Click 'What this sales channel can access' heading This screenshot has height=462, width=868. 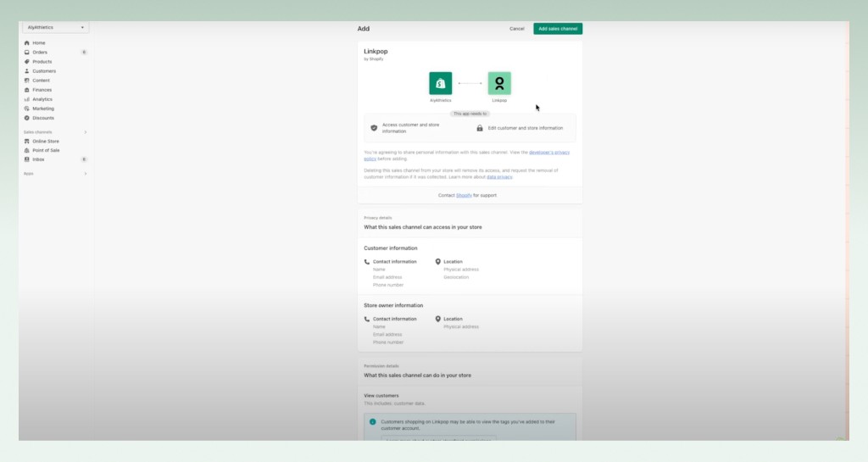point(423,227)
